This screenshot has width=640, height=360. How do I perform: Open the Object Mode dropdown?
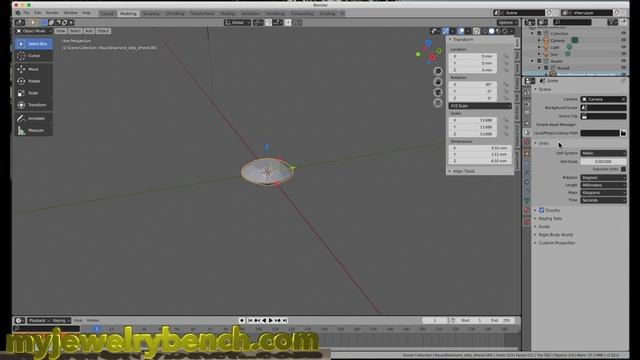[33, 31]
